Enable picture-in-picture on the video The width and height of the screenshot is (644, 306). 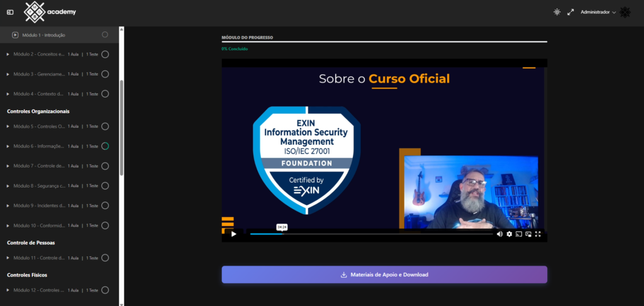[x=528, y=234]
